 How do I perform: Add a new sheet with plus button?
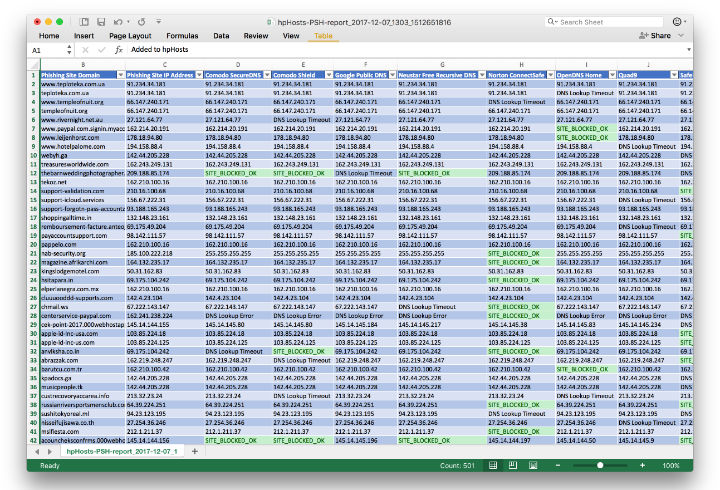[x=195, y=451]
